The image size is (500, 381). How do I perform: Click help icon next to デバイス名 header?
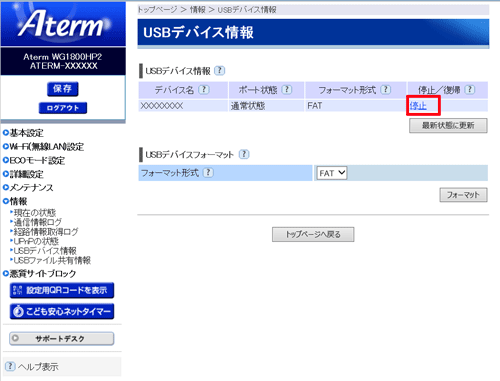coord(204,90)
